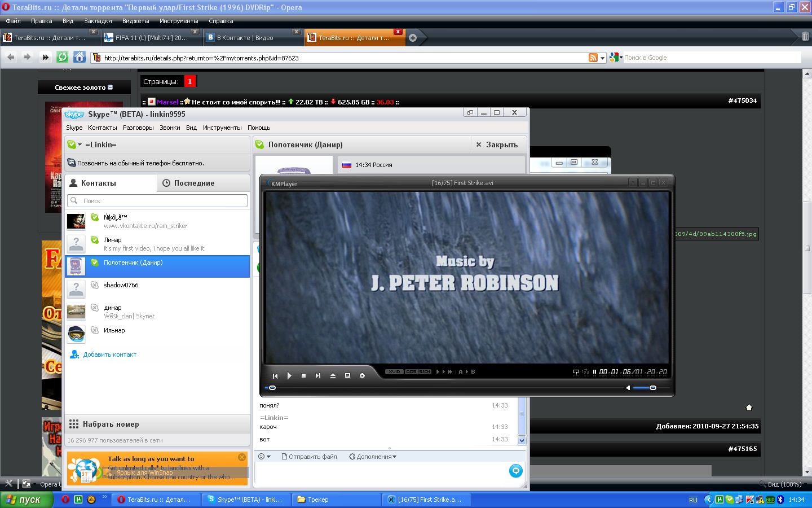Image resolution: width=812 pixels, height=508 pixels.
Task: Skip to next track in KMPlayer
Action: click(x=317, y=376)
